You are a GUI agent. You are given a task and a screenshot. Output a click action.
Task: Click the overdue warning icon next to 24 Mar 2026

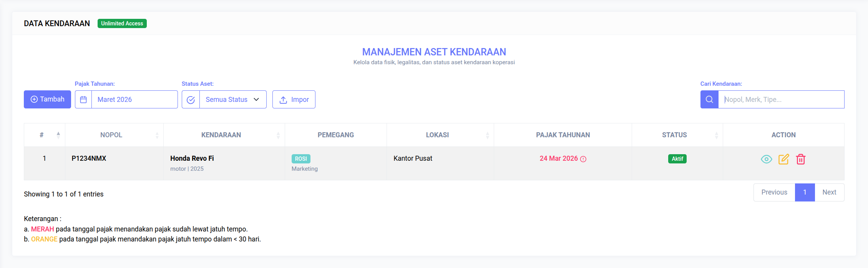(x=583, y=159)
